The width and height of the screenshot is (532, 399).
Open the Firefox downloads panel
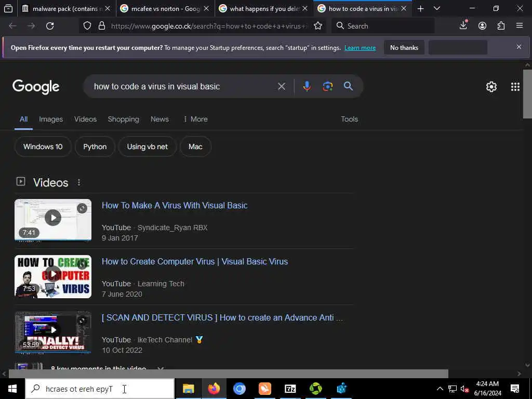(x=463, y=25)
